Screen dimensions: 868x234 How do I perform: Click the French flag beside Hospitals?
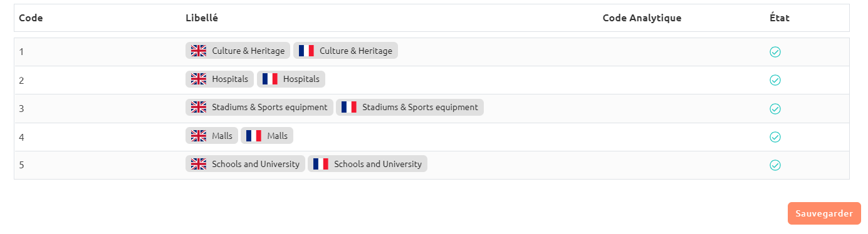270,79
